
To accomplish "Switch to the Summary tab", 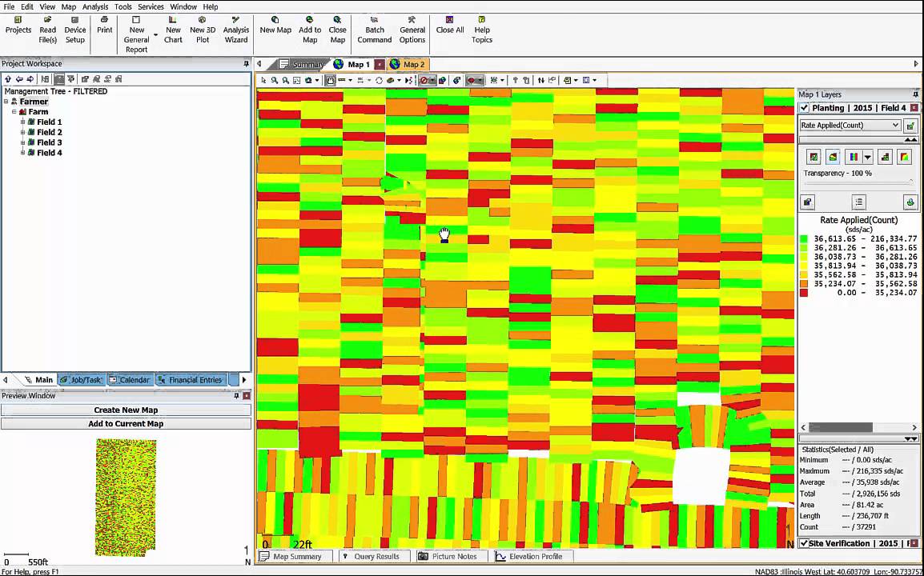I will point(303,64).
